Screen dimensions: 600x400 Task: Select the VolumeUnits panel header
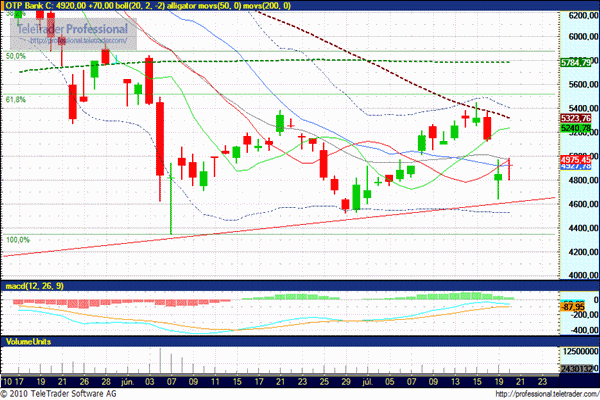coord(28,342)
